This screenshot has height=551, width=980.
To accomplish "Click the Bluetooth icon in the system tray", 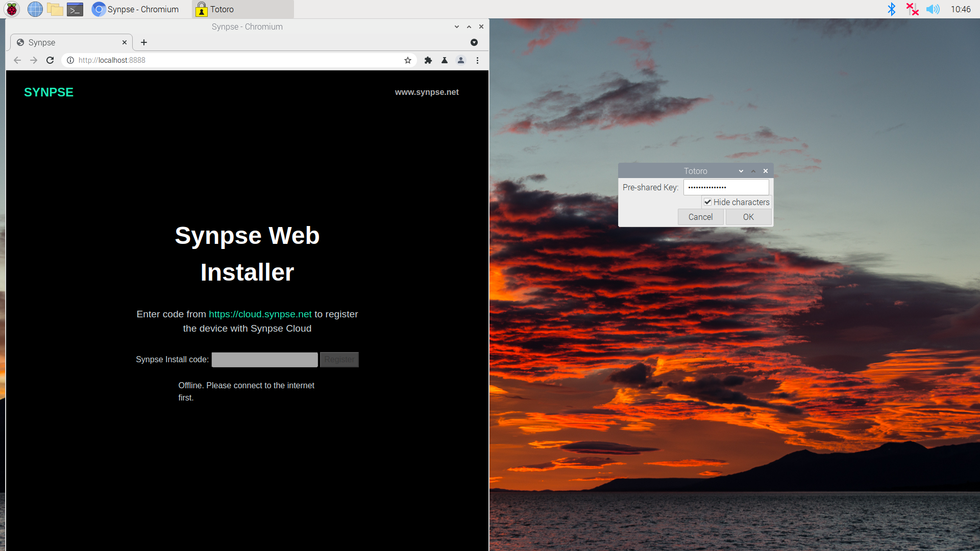I will coord(892,9).
